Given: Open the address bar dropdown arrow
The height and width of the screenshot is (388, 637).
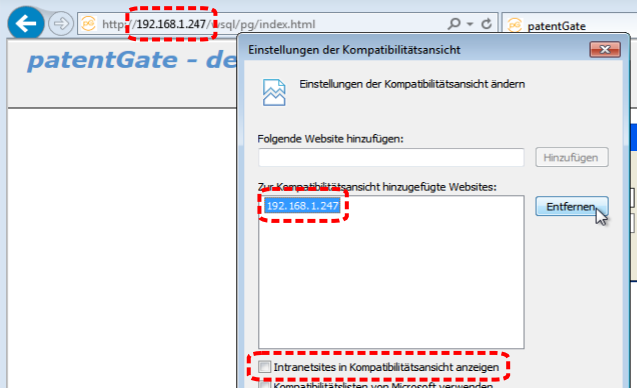Looking at the screenshot, I should point(470,24).
